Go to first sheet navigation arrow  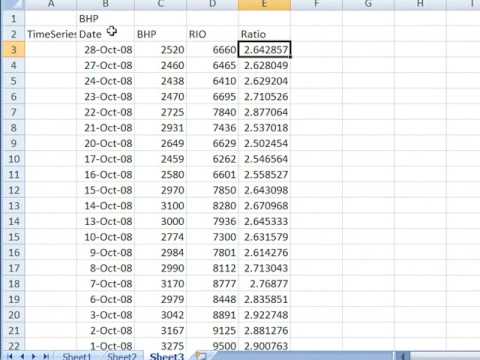point(10,356)
